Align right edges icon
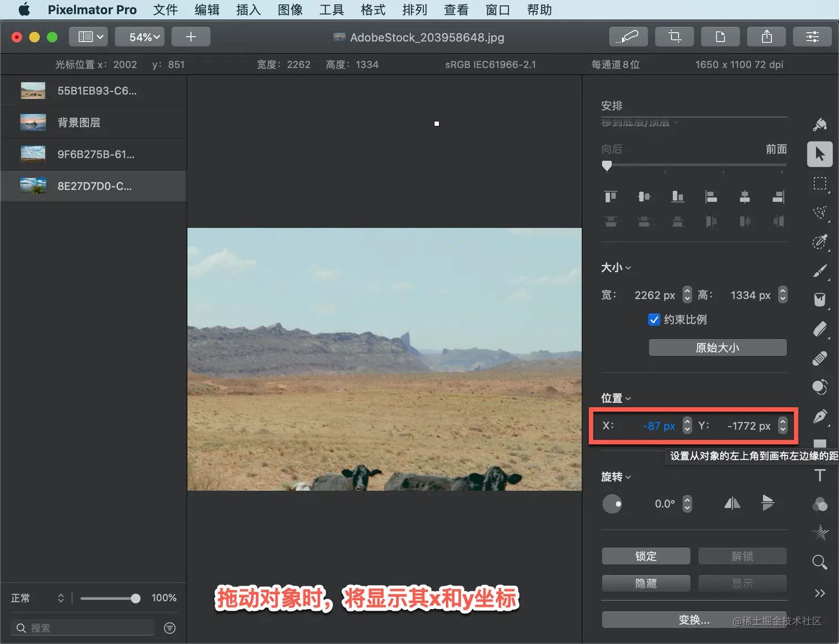 pyautogui.click(x=779, y=196)
